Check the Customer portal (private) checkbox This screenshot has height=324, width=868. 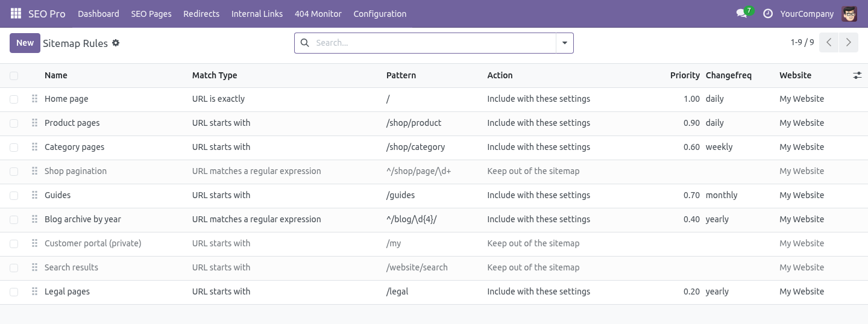click(14, 243)
